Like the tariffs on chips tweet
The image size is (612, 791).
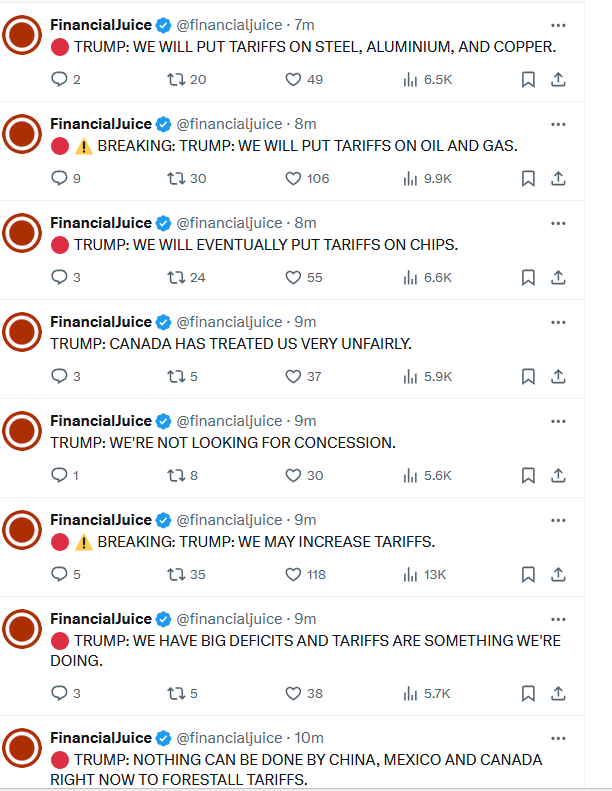tap(293, 277)
